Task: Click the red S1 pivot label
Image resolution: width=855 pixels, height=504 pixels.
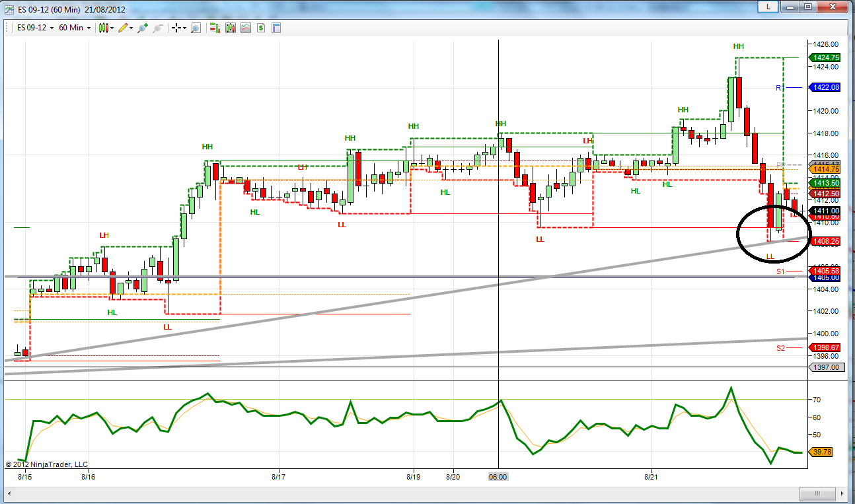Action: pos(780,271)
